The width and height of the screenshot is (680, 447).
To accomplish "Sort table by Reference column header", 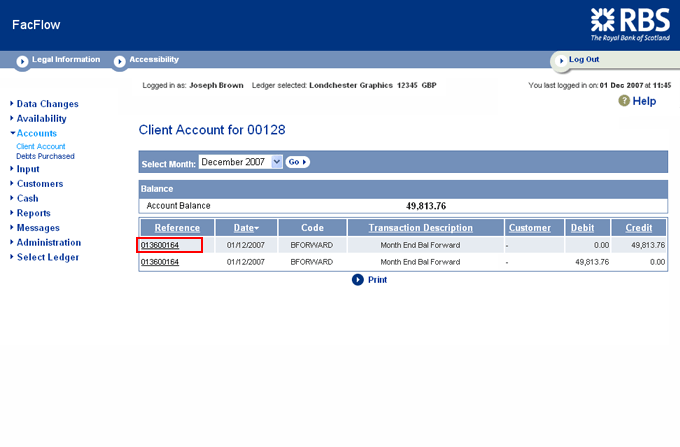I will click(177, 228).
